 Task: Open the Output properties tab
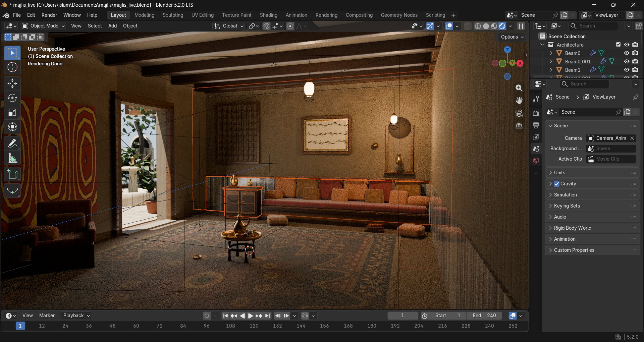click(536, 125)
